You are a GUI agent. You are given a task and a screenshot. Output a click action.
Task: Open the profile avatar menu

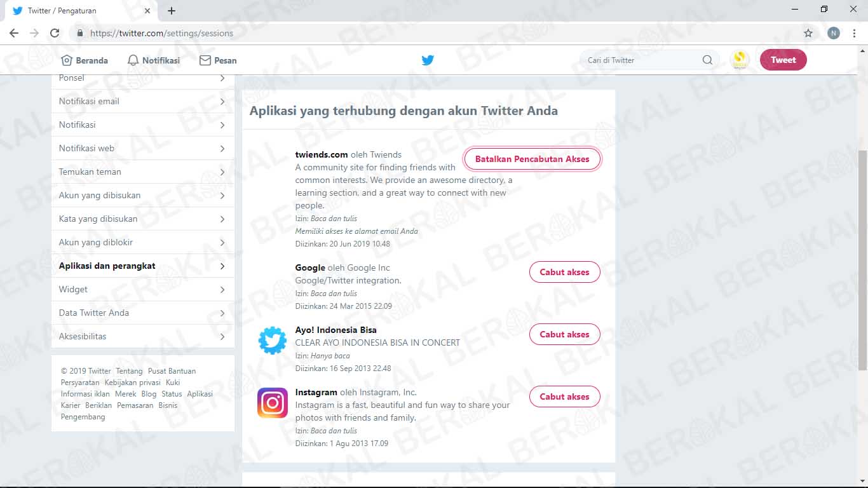pos(740,60)
